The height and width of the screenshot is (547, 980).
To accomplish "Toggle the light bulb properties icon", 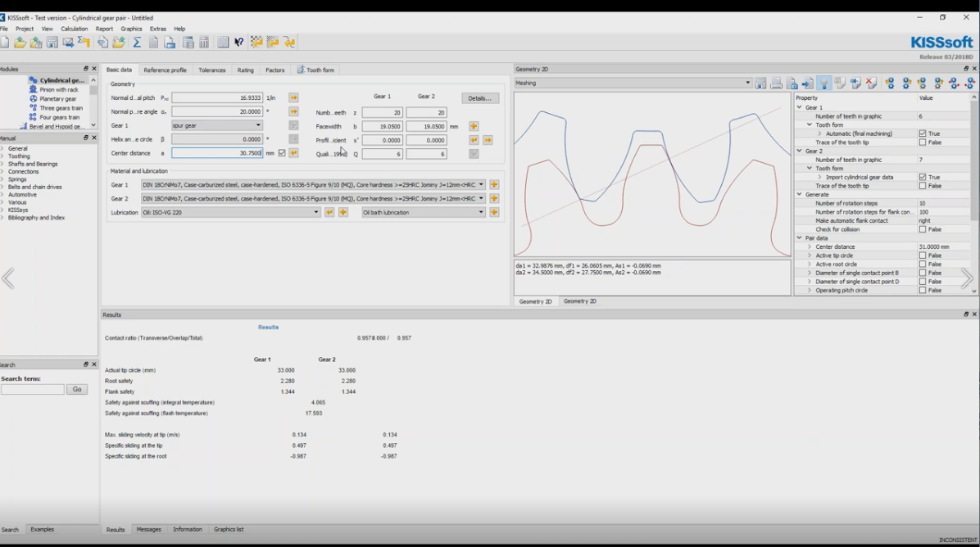I will pyautogui.click(x=823, y=83).
